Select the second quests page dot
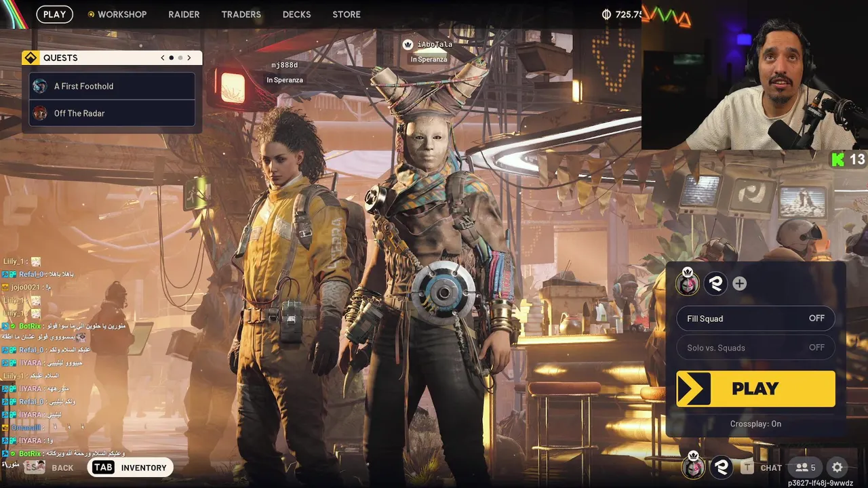 pos(180,58)
